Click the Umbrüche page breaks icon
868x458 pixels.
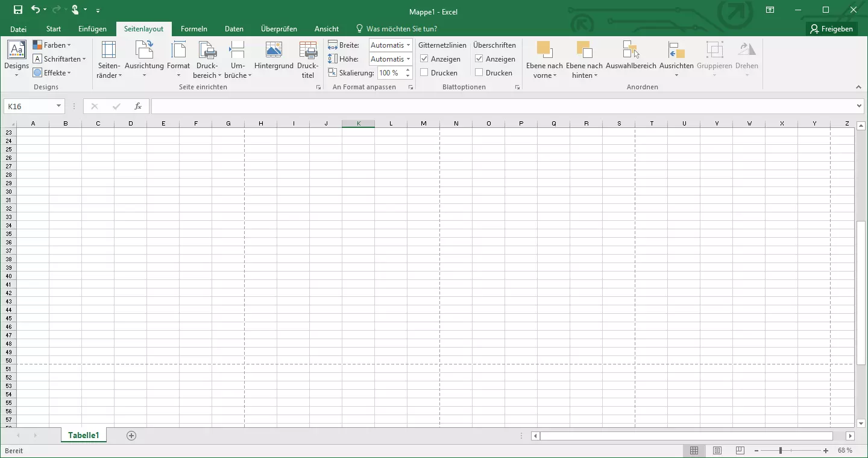237,50
